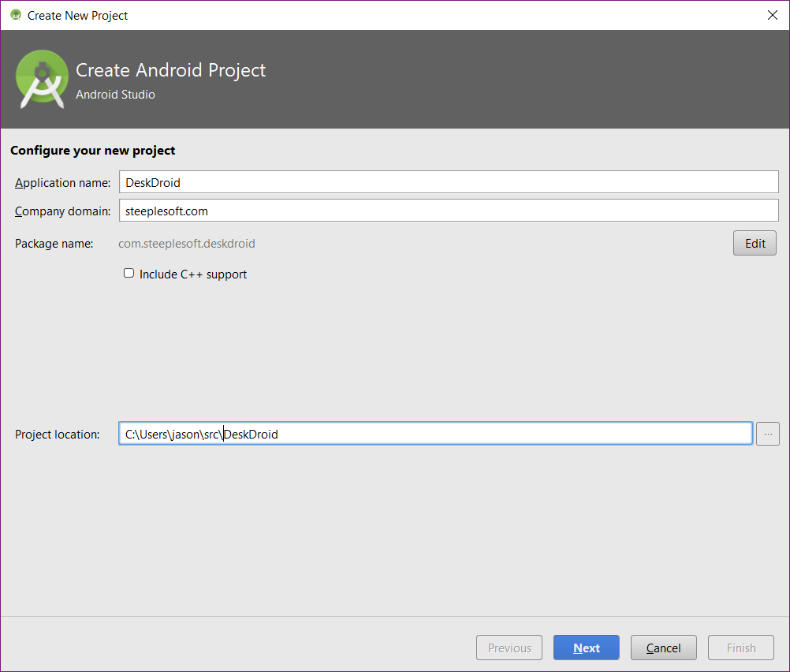Click the Application name label
The height and width of the screenshot is (672, 790).
tap(62, 182)
